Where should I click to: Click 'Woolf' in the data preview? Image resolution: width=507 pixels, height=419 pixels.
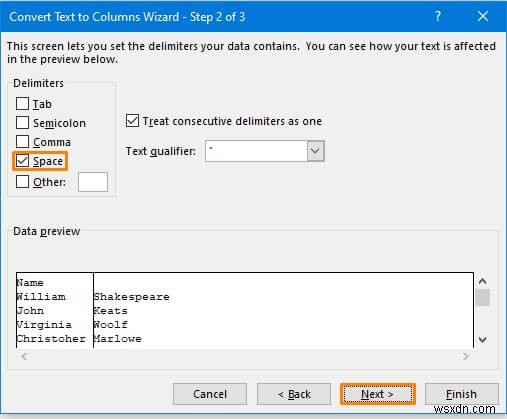point(111,325)
